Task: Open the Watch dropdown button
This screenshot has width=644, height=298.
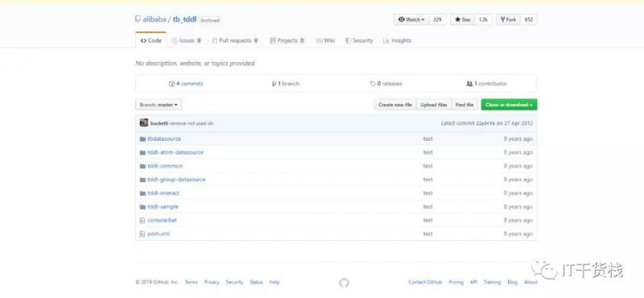Action: [x=411, y=19]
